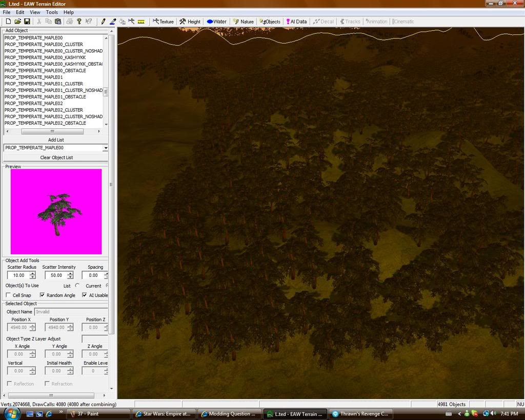Open the View menu
Screen dimensions: 525x420
click(x=35, y=12)
